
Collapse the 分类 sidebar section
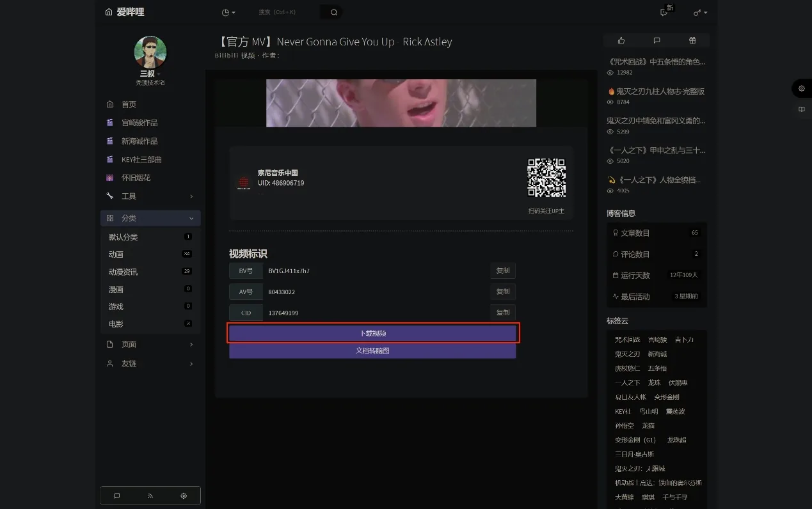click(x=150, y=218)
